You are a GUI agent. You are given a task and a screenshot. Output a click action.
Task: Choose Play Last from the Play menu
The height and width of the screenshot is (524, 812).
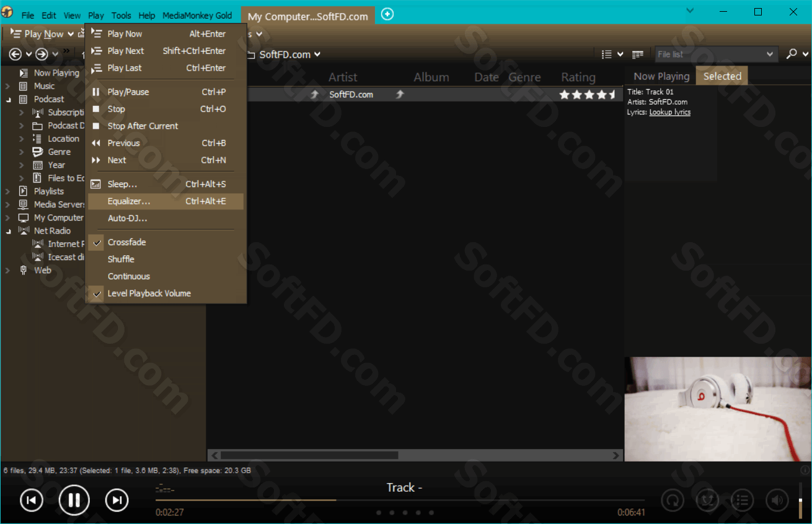click(x=165, y=68)
